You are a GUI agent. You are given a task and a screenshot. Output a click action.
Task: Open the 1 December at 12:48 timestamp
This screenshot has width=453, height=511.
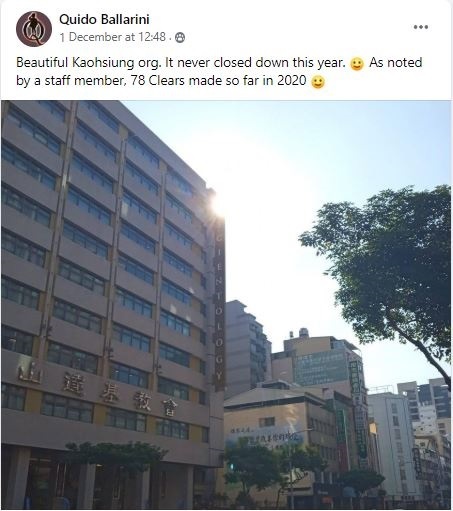[113, 37]
